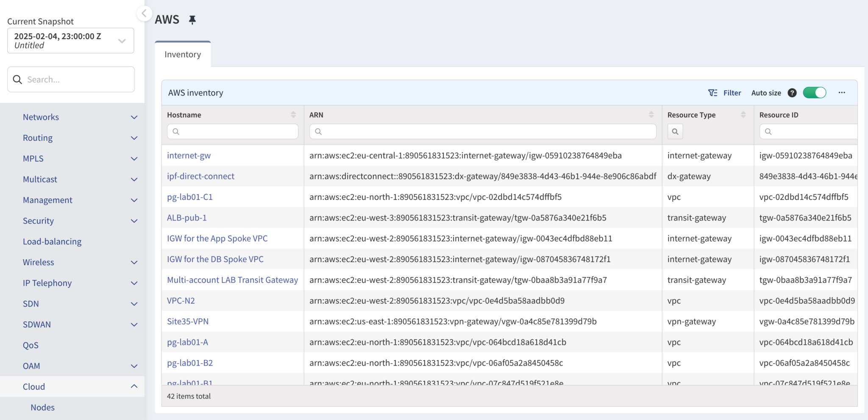Viewport: 868px width, 420px height.
Task: Open the three-dot table options menu
Action: pyautogui.click(x=842, y=92)
